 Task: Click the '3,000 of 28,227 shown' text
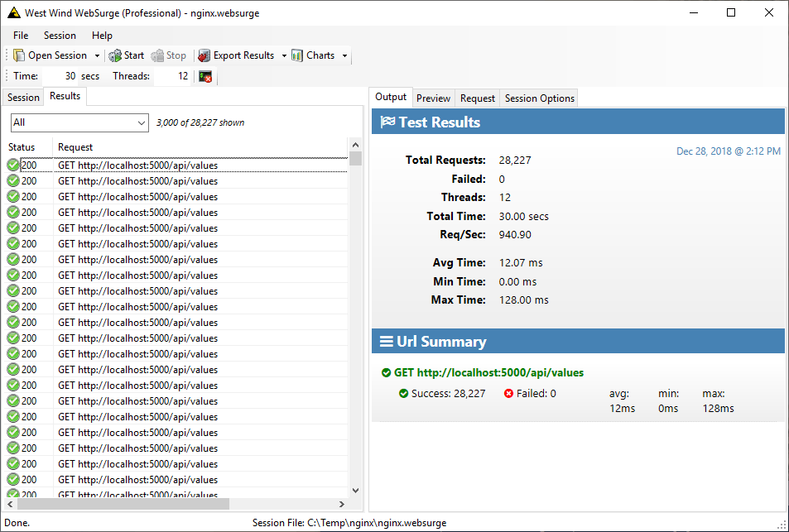coord(200,122)
